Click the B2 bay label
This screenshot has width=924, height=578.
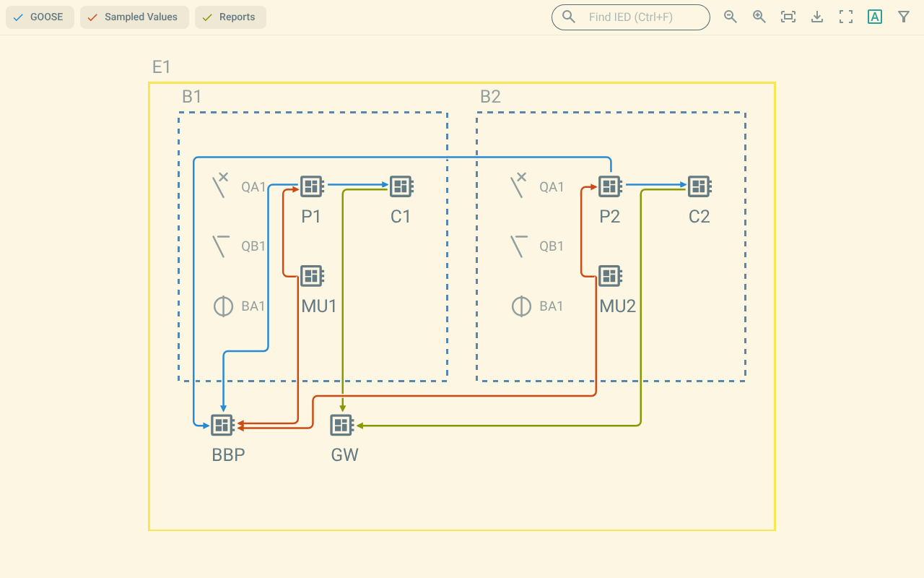pos(490,97)
